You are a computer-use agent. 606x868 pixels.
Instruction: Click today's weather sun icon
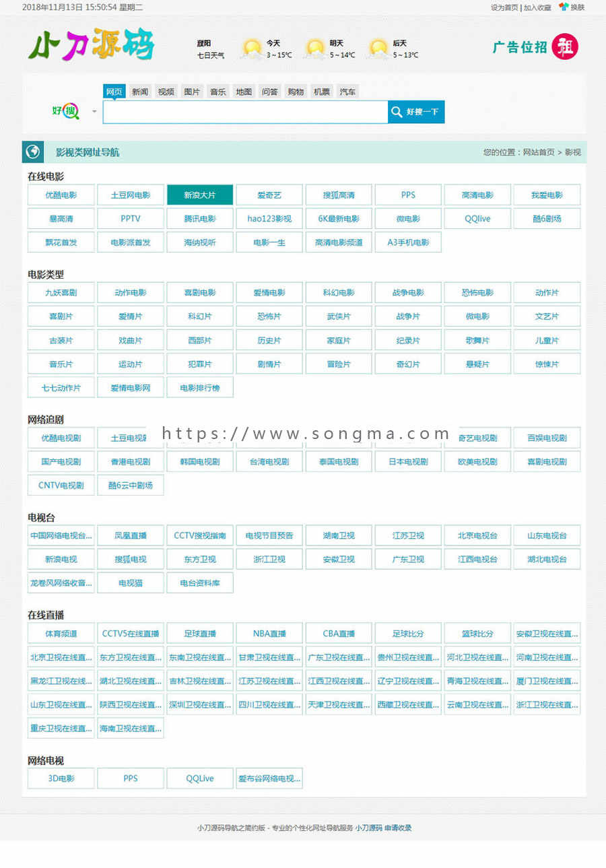252,49
